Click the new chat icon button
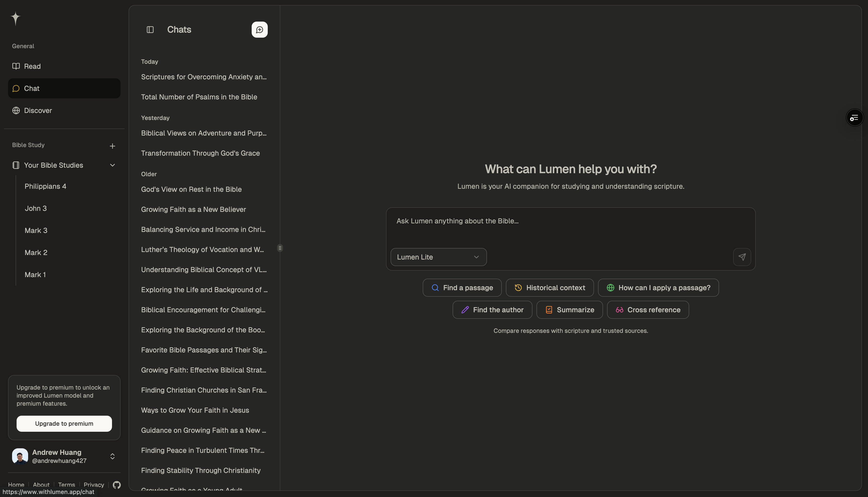Screen dimensions: 868x497 point(259,30)
